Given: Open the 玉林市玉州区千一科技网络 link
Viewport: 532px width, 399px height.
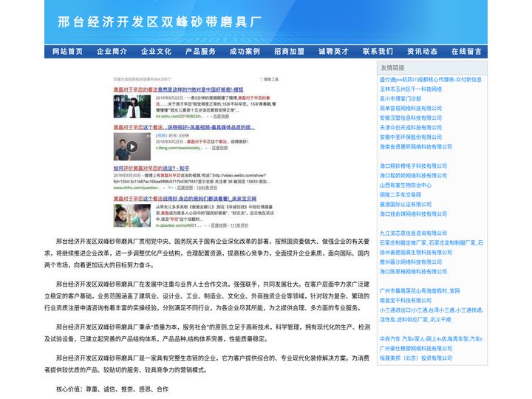Looking at the screenshot, I should pos(411,89).
